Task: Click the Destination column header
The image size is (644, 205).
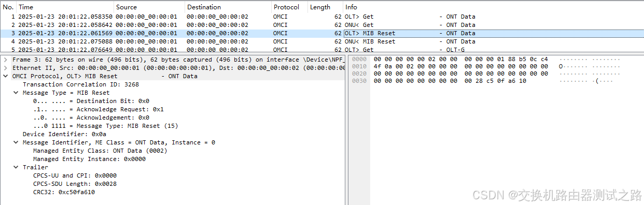Action: 228,7
